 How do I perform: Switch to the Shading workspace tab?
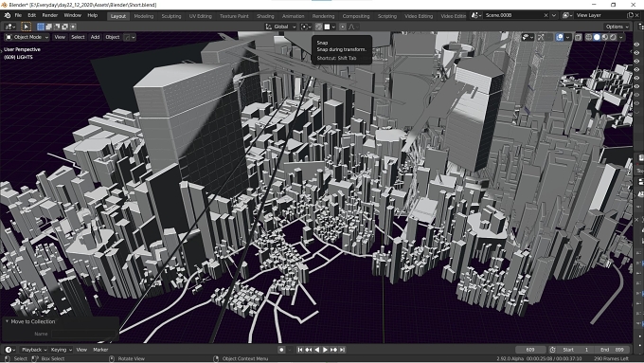pyautogui.click(x=265, y=16)
